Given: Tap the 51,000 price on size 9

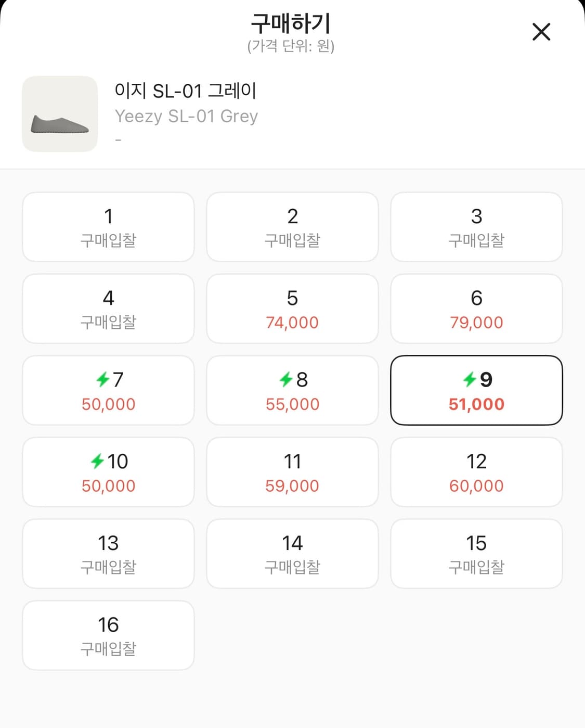Looking at the screenshot, I should pos(476,404).
